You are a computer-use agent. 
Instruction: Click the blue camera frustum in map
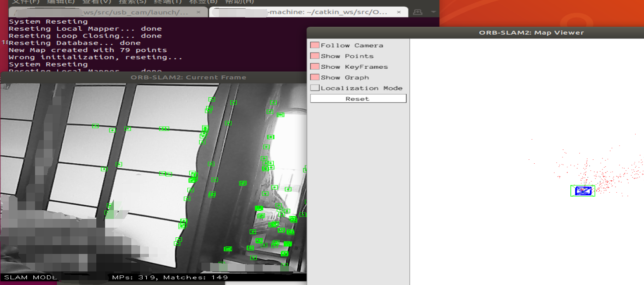[583, 191]
